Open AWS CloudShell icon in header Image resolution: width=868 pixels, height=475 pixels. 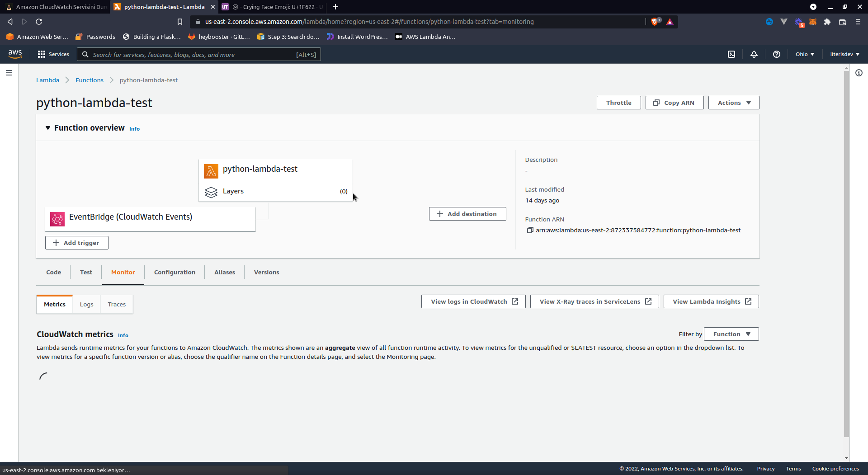tap(731, 54)
